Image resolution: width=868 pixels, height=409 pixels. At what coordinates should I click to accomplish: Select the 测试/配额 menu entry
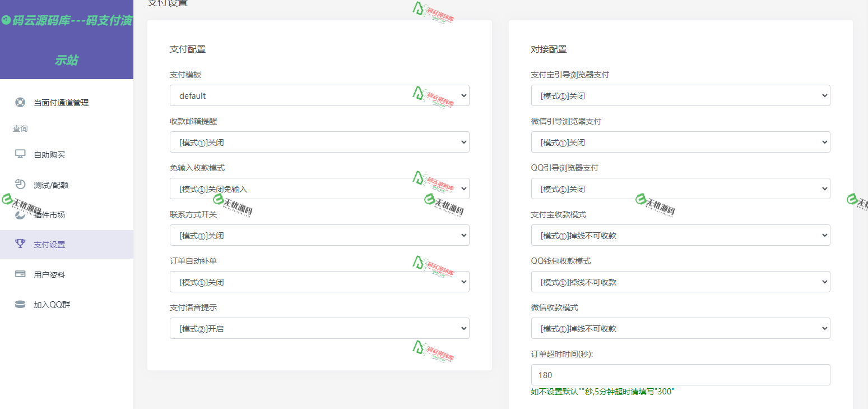(50, 184)
